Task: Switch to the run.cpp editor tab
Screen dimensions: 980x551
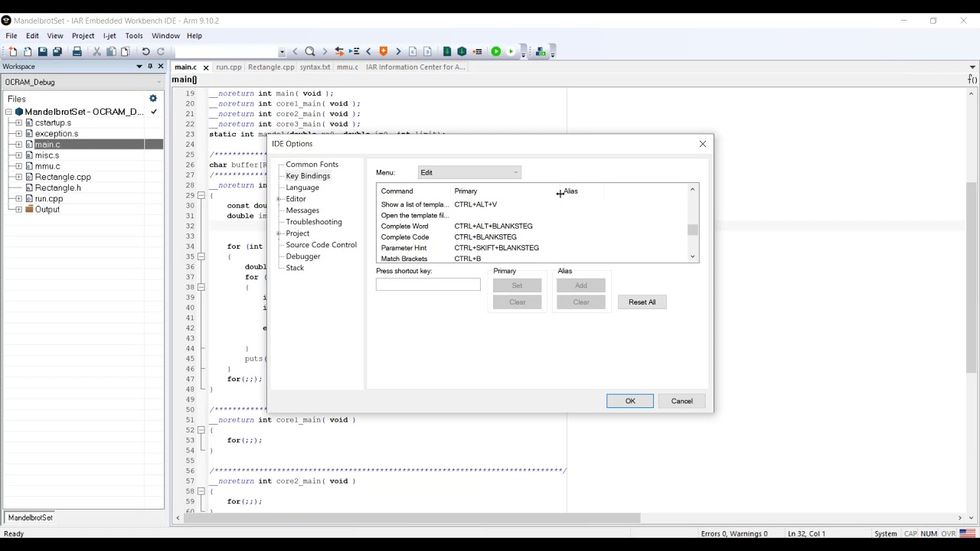Action: (229, 67)
